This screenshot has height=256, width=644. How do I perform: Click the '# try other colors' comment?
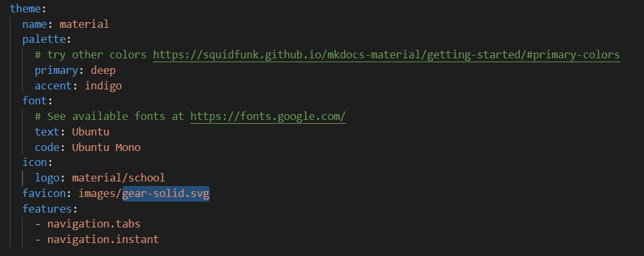pyautogui.click(x=91, y=54)
